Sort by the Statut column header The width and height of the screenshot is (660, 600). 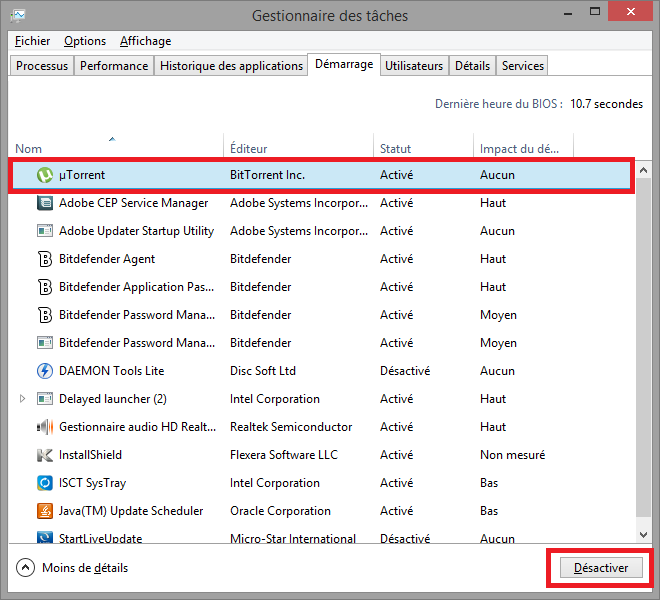point(396,149)
